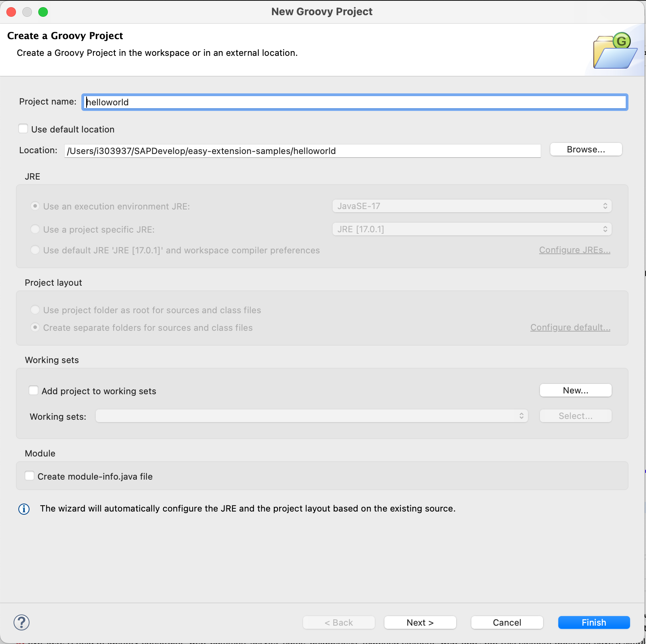
Task: Select Use project folder as root option
Action: coord(35,310)
